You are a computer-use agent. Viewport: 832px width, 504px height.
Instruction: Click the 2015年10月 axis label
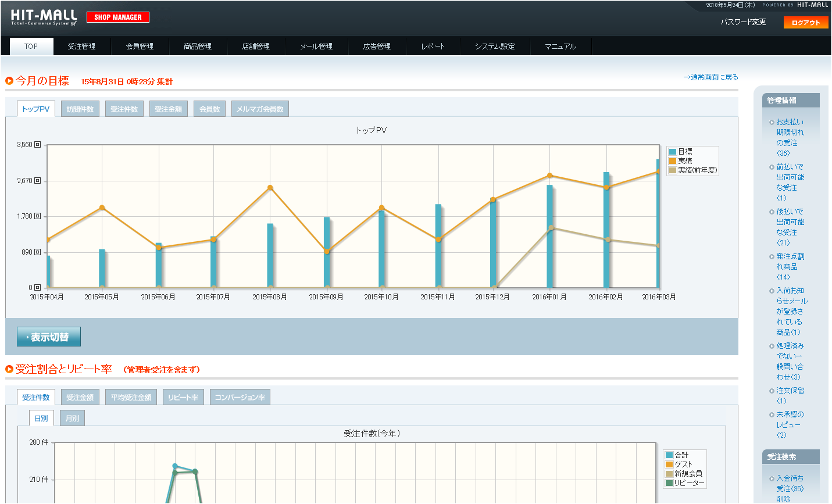click(x=381, y=297)
